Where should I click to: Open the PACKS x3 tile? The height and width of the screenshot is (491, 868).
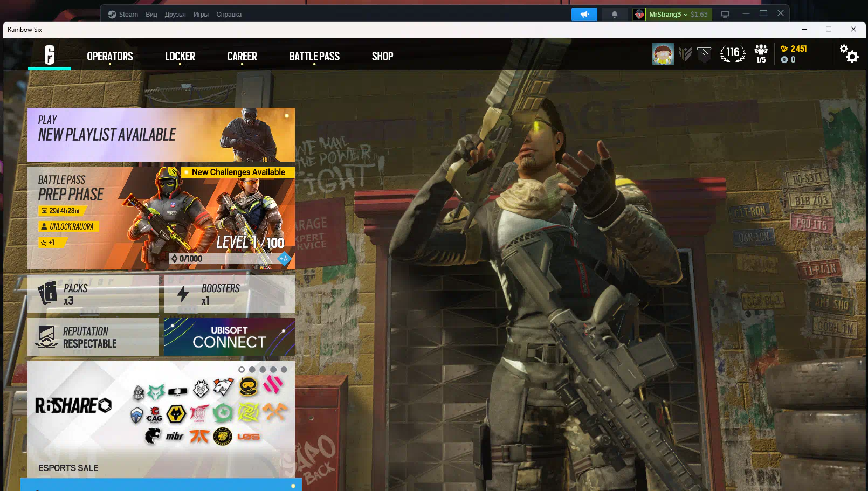(x=93, y=294)
